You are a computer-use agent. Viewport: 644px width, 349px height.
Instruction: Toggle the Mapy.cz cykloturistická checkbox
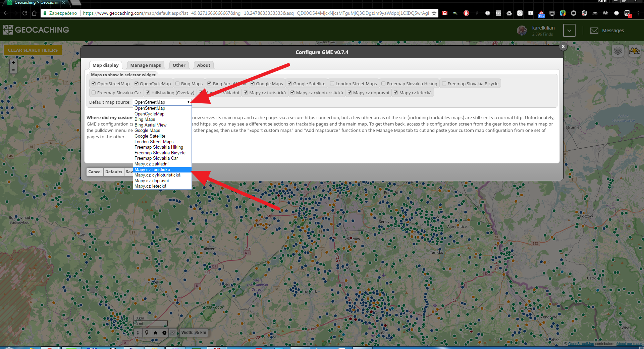[292, 93]
